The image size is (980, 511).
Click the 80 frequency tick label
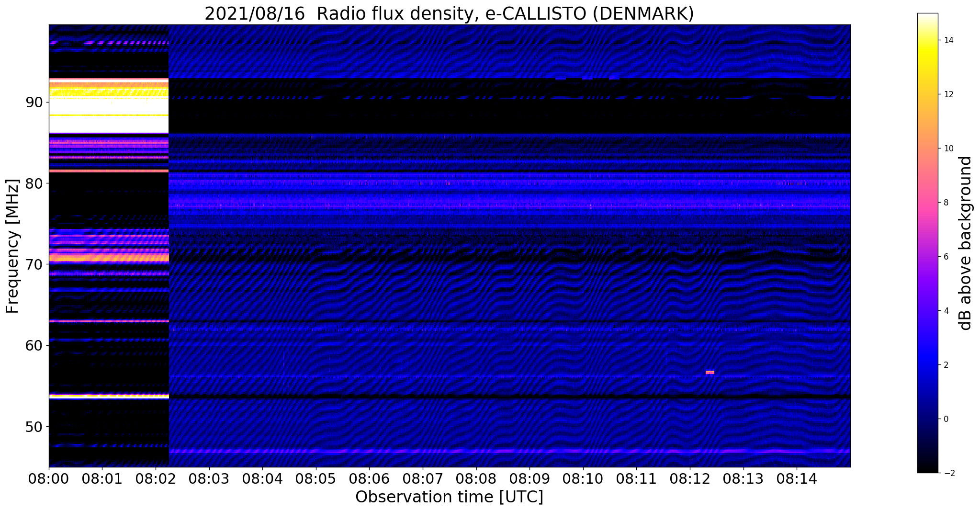coord(34,183)
